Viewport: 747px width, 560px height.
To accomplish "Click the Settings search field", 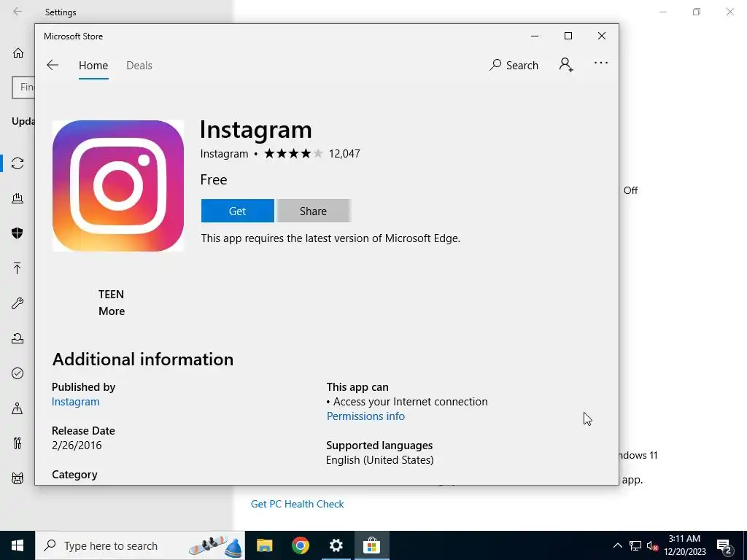I will click(23, 87).
